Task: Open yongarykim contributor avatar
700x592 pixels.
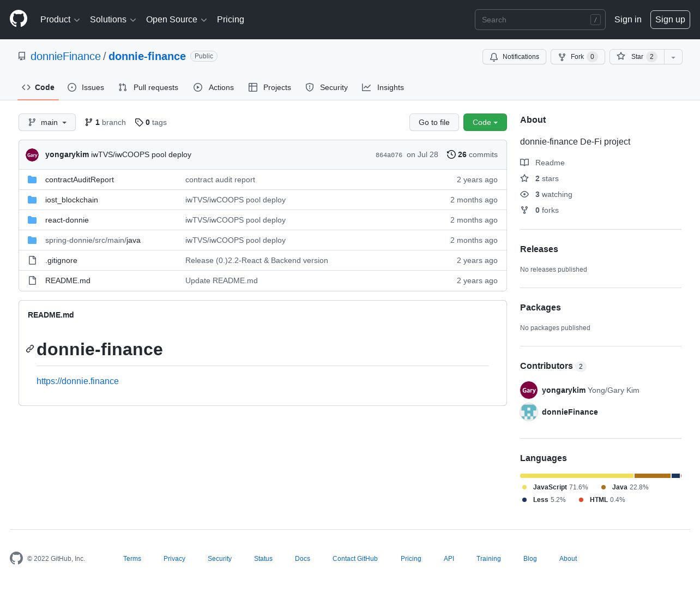Action: point(529,390)
